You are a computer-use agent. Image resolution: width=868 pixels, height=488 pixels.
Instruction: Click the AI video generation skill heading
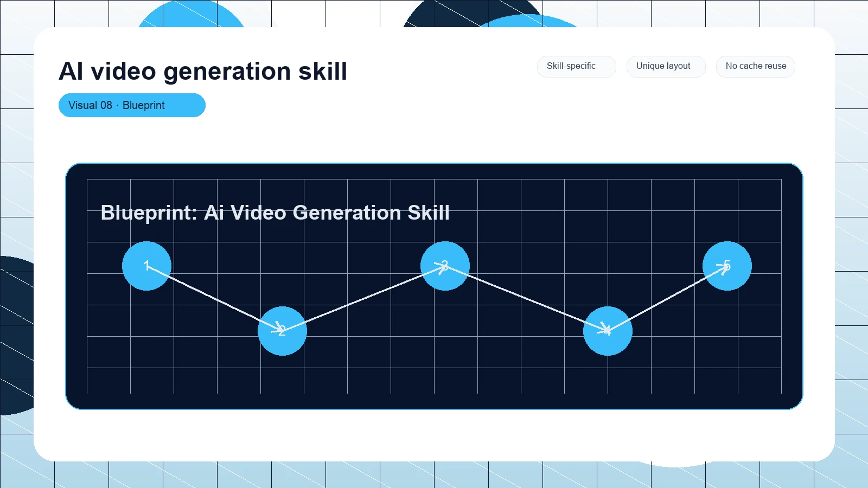tap(203, 71)
